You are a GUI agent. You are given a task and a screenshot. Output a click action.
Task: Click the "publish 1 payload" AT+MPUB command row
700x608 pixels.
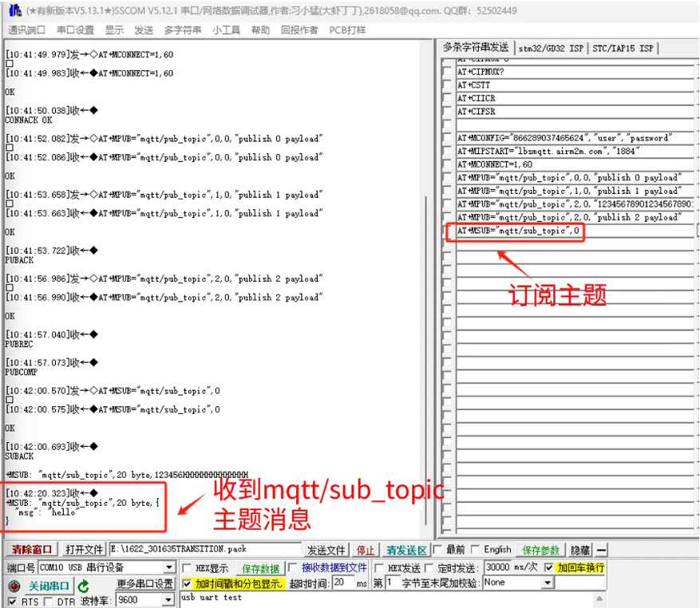[575, 191]
